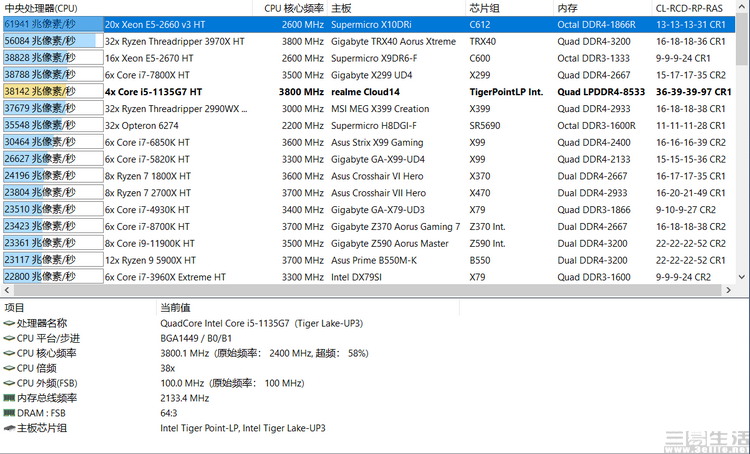Click the CPU 核心频率 chip icon
This screenshot has width=750, height=454.
click(9, 353)
